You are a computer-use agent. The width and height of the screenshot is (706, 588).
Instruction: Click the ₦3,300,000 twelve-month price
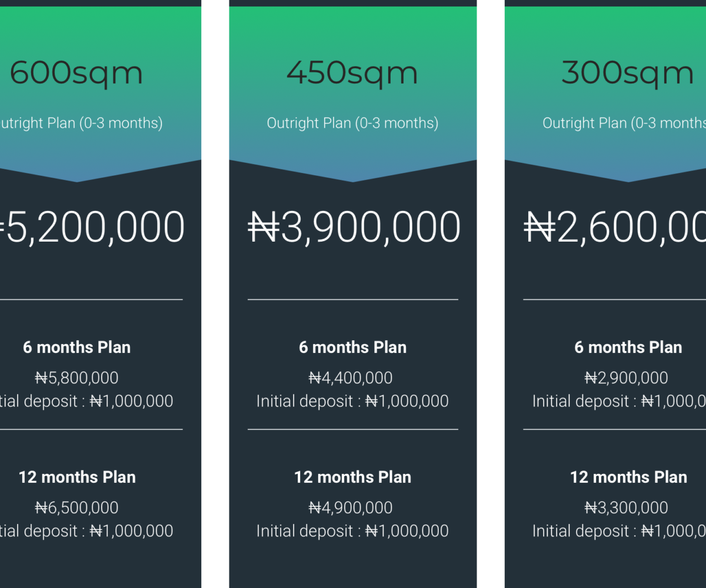[626, 508]
